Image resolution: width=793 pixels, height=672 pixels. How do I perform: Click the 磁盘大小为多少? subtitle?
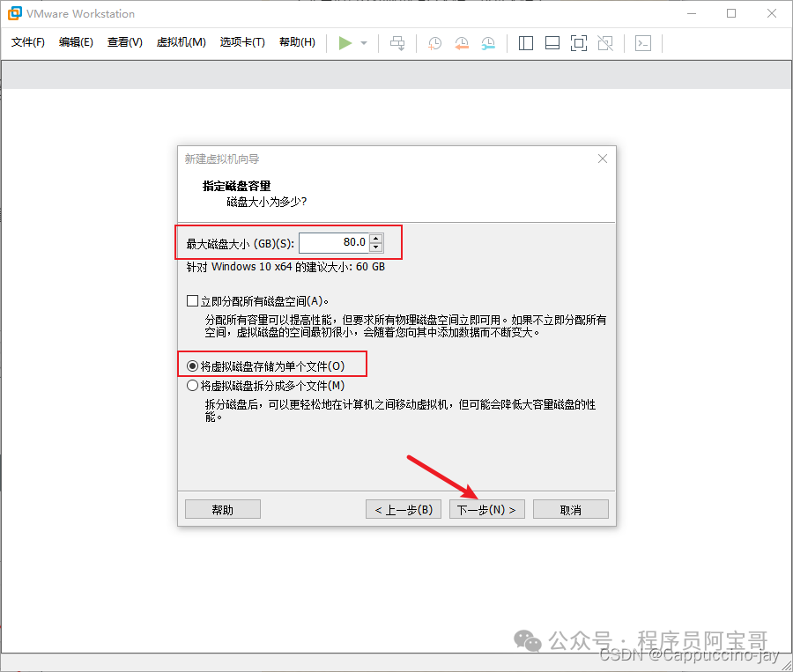click(266, 203)
